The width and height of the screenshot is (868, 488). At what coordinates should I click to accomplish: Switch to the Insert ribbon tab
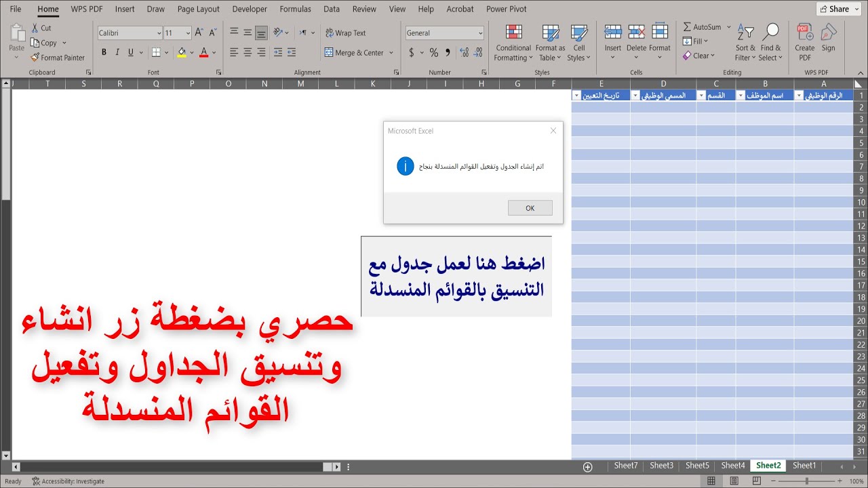pos(125,9)
